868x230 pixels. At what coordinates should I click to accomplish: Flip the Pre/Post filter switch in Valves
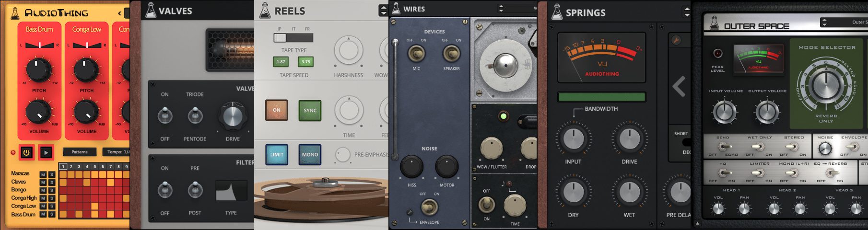click(x=195, y=190)
